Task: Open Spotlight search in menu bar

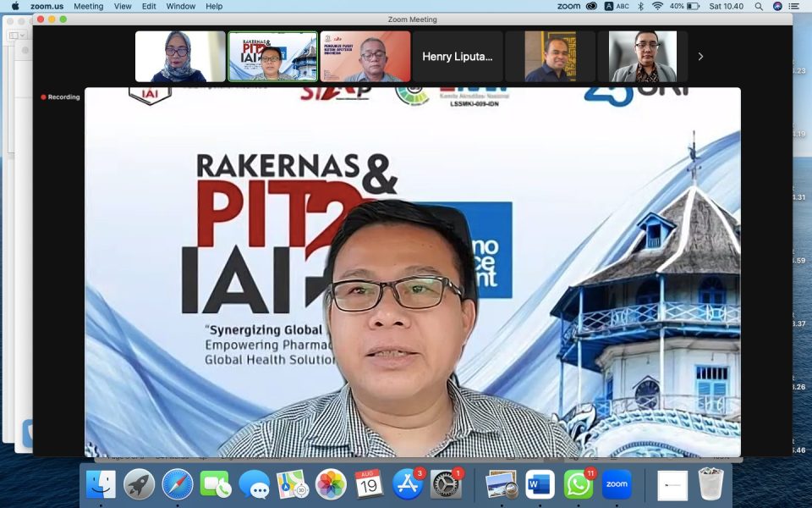Action: (x=758, y=6)
